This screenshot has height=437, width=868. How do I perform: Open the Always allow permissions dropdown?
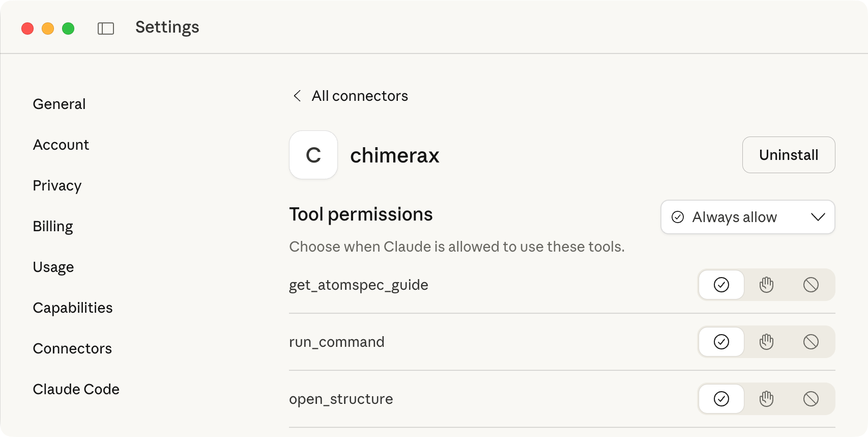point(747,217)
